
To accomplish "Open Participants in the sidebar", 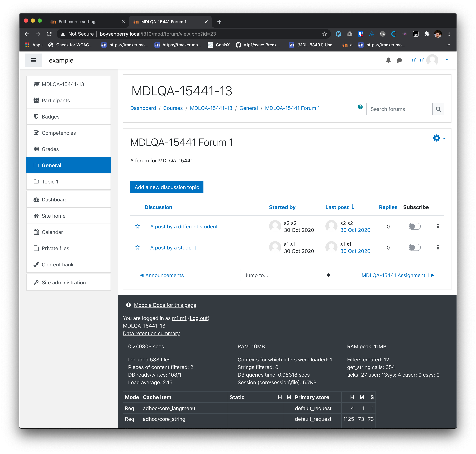I will (69, 100).
